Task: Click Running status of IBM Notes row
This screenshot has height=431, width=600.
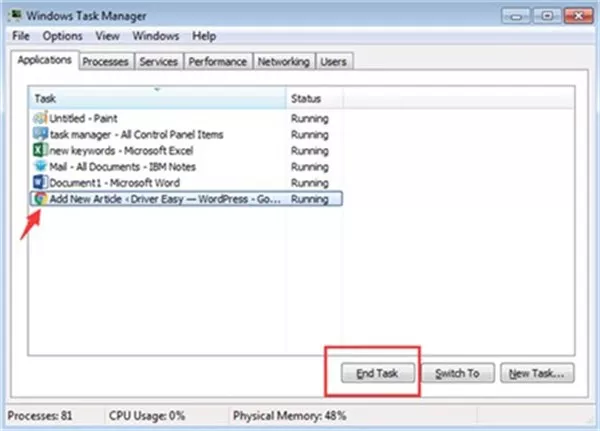Action: [x=310, y=167]
